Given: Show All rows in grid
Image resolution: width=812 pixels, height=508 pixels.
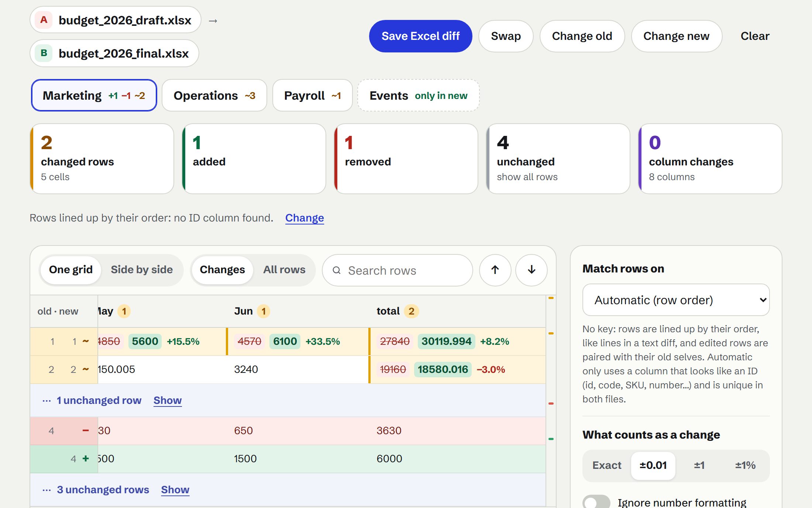Looking at the screenshot, I should [284, 270].
